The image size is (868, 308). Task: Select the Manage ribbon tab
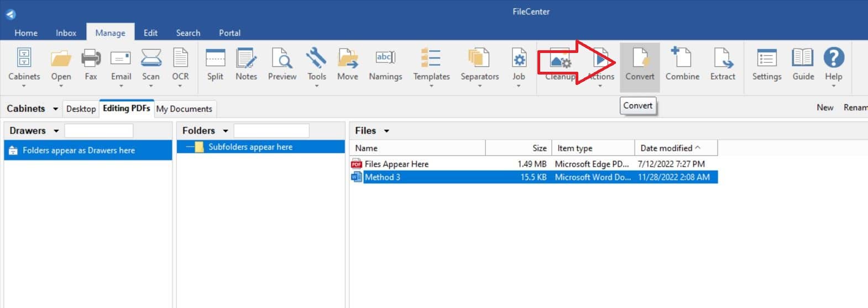[110, 33]
